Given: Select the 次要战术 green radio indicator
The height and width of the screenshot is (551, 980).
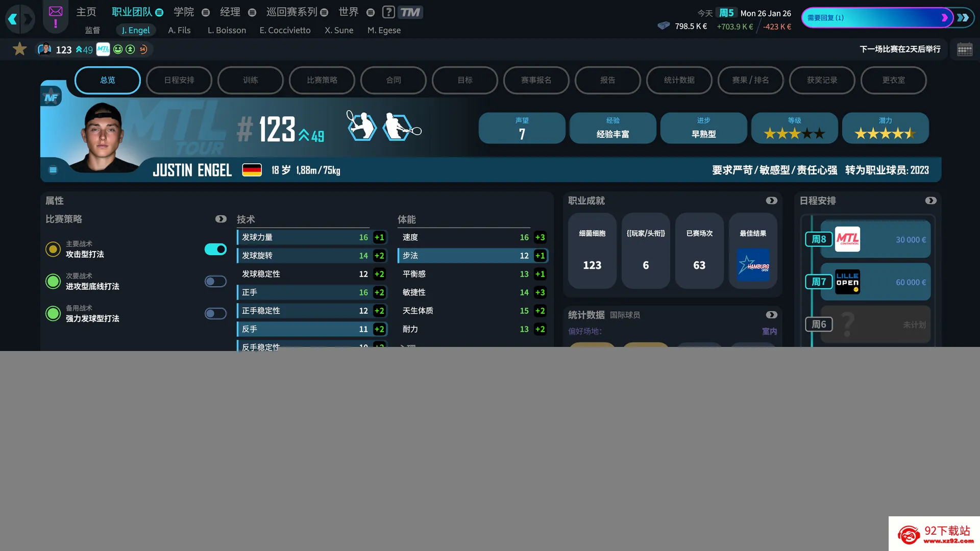Looking at the screenshot, I should [53, 281].
